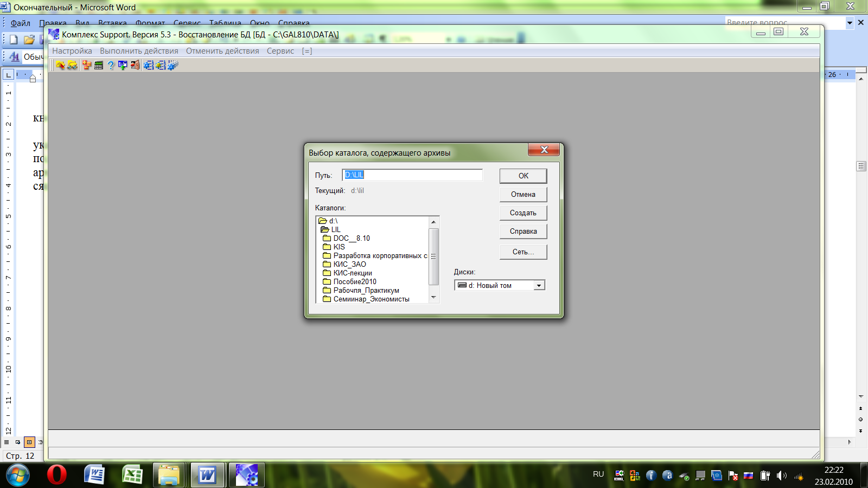
Task: Click the smiley with numbered list icon
Action: tap(161, 65)
